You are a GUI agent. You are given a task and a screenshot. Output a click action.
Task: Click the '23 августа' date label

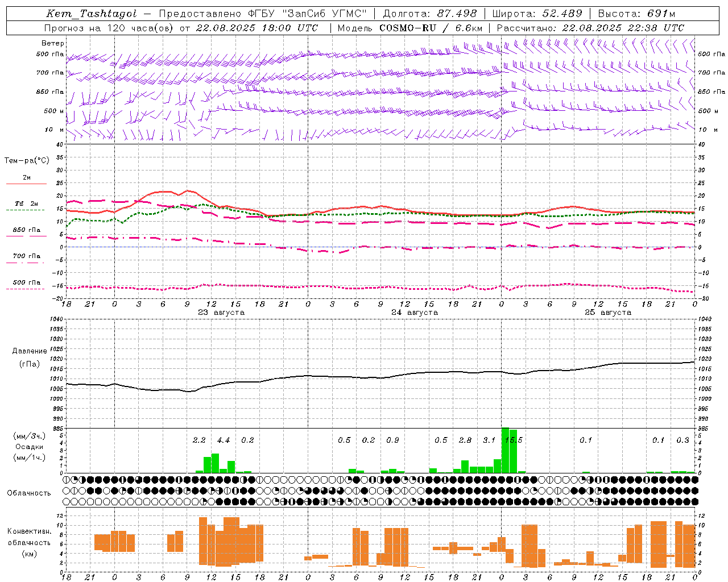(221, 313)
